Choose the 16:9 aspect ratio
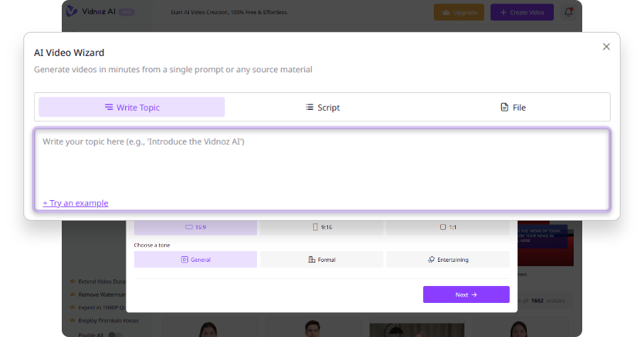This screenshot has height=337, width=644. 195,228
